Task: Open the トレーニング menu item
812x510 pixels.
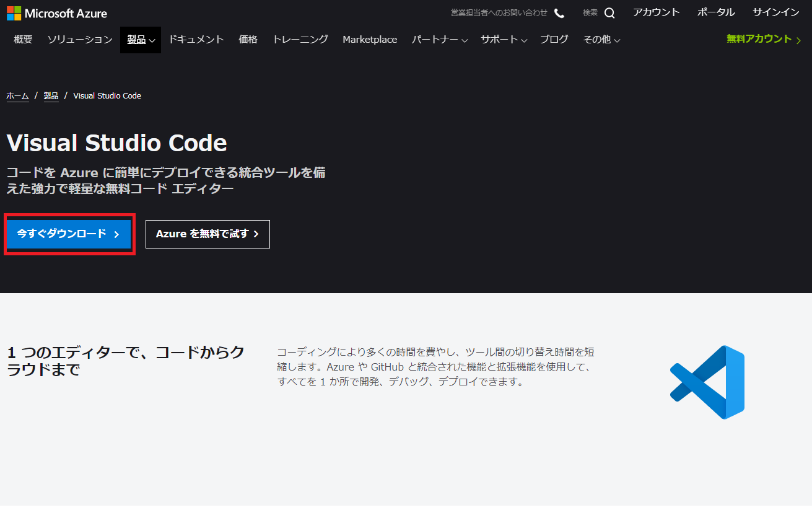Action: [300, 40]
